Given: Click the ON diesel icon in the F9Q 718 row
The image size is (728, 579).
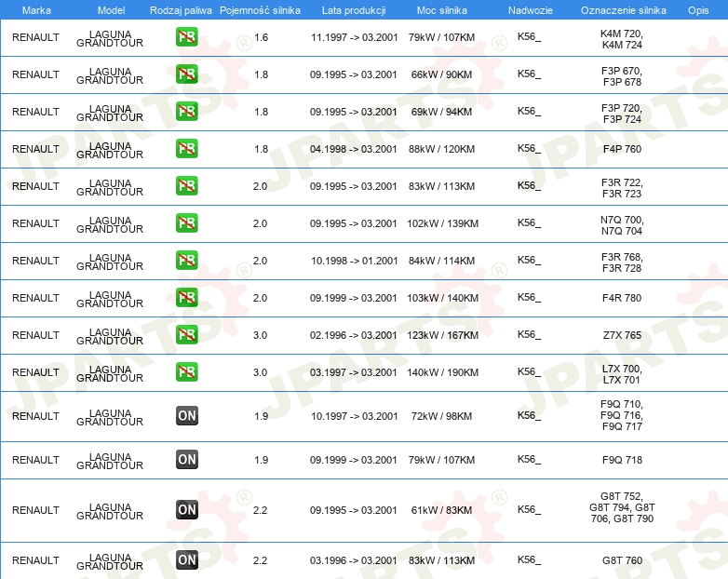Looking at the screenshot, I should (187, 459).
